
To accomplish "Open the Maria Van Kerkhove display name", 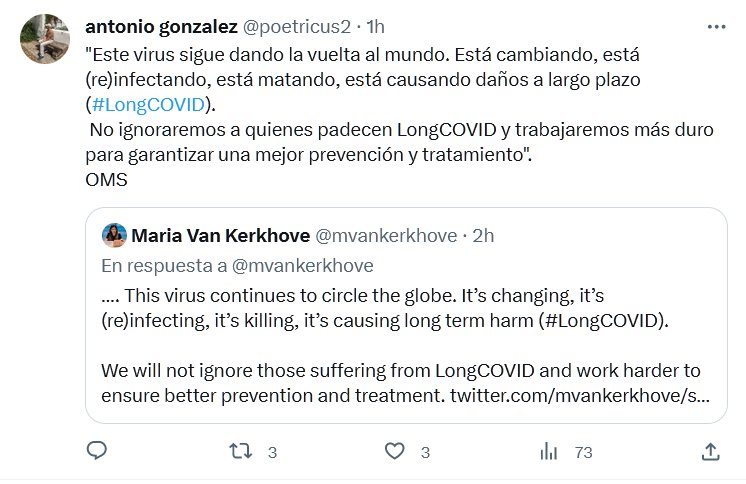I will point(219,237).
